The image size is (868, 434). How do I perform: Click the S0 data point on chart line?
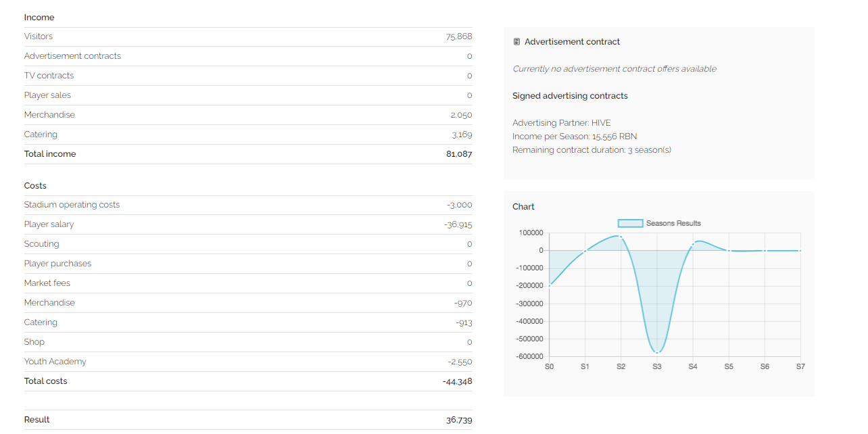pos(550,285)
